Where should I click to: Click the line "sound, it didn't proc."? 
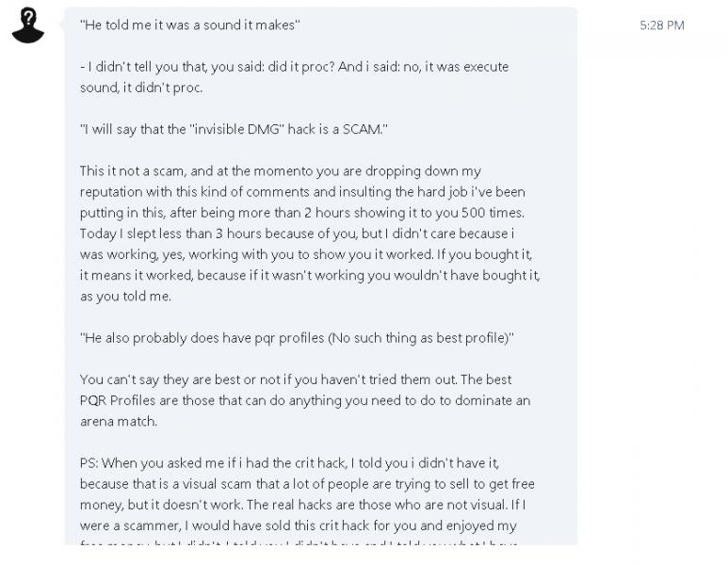pyautogui.click(x=141, y=88)
